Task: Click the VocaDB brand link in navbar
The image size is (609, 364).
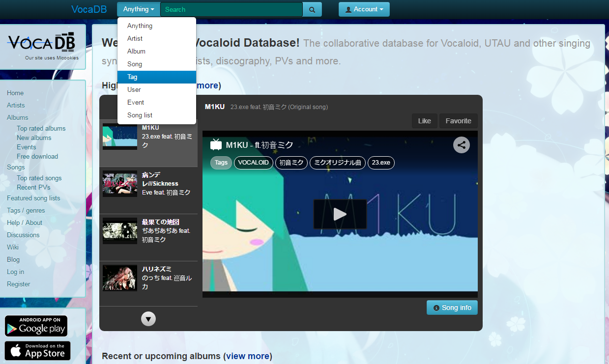Action: tap(89, 9)
